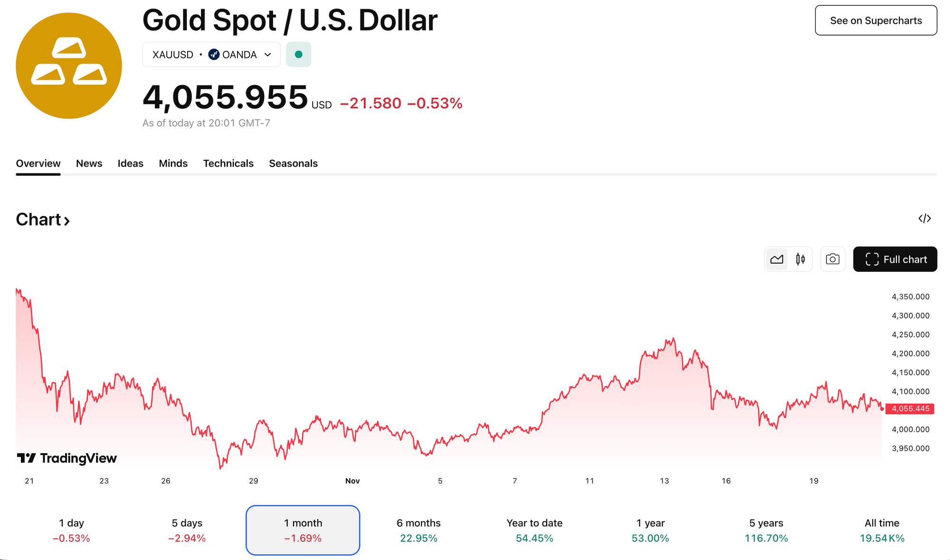Go to the Seasonals tab
The width and height of the screenshot is (950, 560).
coord(293,163)
